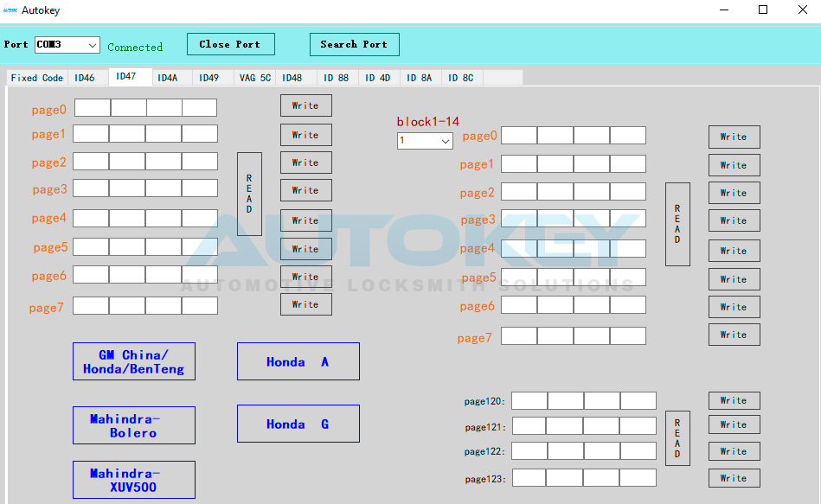Click fourth field of block page7
Viewport: 821px width, 504px height.
tap(628, 336)
